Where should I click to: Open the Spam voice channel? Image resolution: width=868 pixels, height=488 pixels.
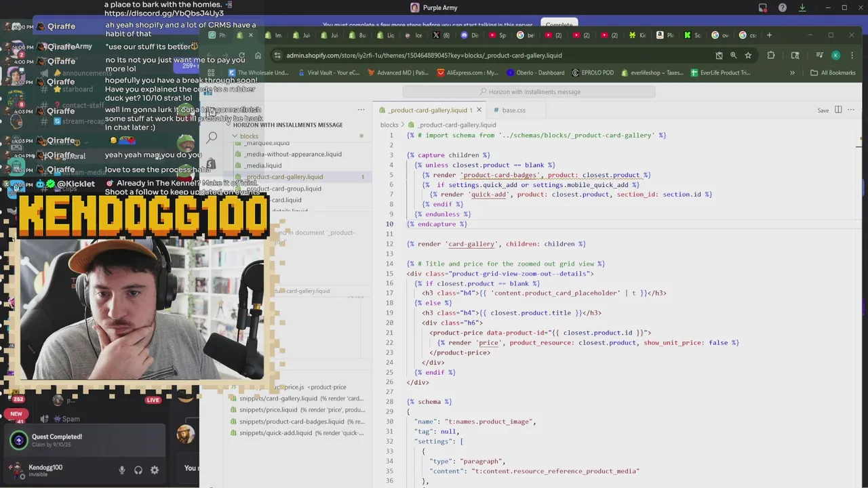click(x=62, y=419)
